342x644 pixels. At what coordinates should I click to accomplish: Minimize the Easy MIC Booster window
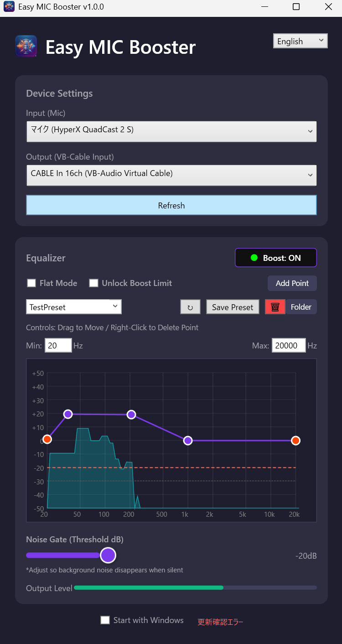pos(264,7)
